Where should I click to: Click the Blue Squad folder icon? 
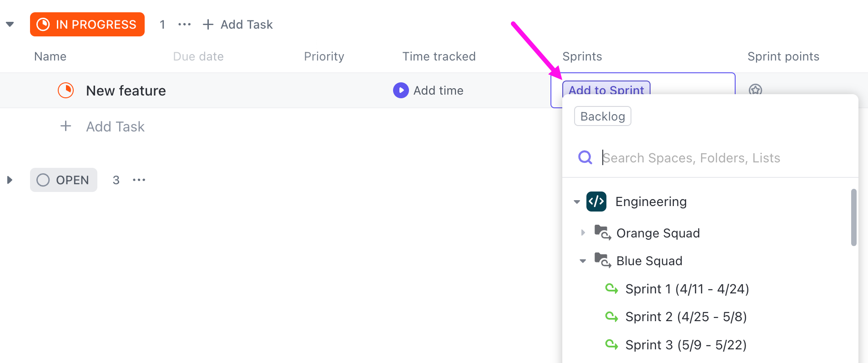pyautogui.click(x=603, y=260)
